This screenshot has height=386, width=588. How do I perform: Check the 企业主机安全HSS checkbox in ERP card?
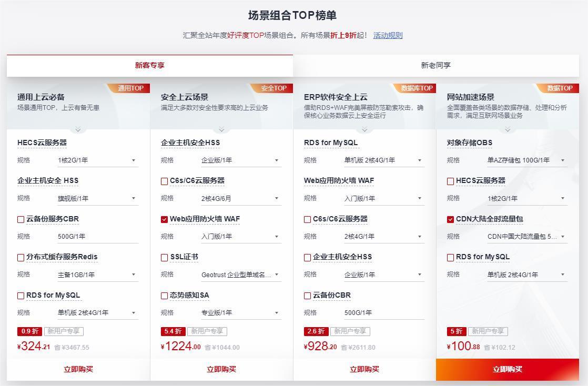[x=307, y=258]
